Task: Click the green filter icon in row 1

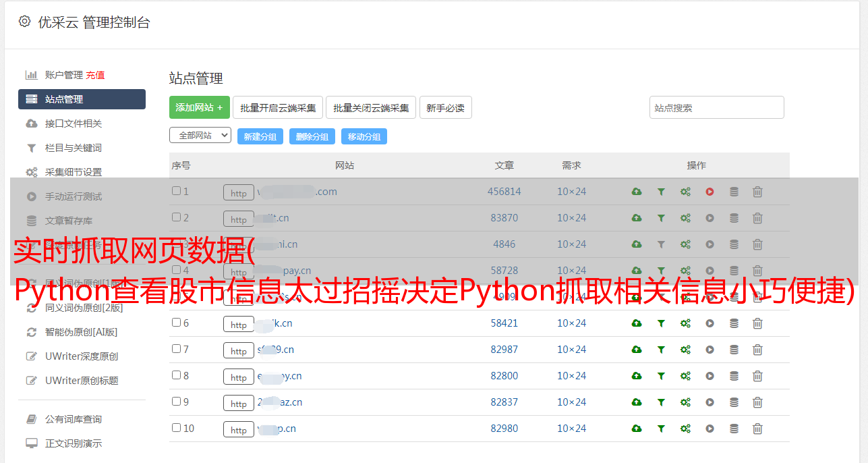Action: pos(661,192)
